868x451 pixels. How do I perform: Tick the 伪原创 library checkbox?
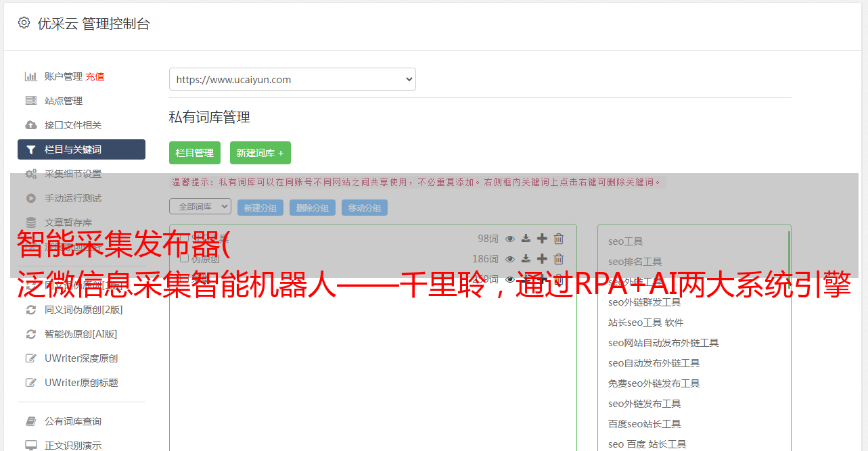[x=184, y=258]
